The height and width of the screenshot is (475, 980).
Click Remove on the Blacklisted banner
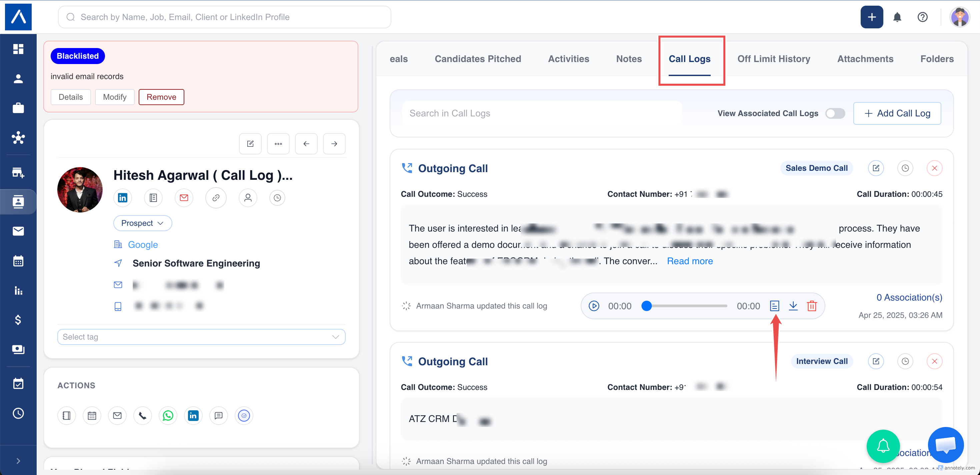(x=161, y=97)
